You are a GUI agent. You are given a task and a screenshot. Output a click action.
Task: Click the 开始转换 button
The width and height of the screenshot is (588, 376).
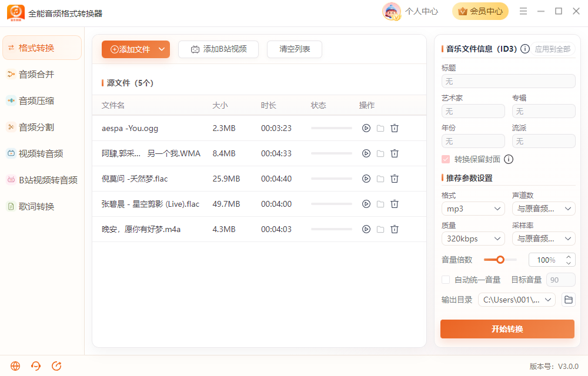coord(507,329)
